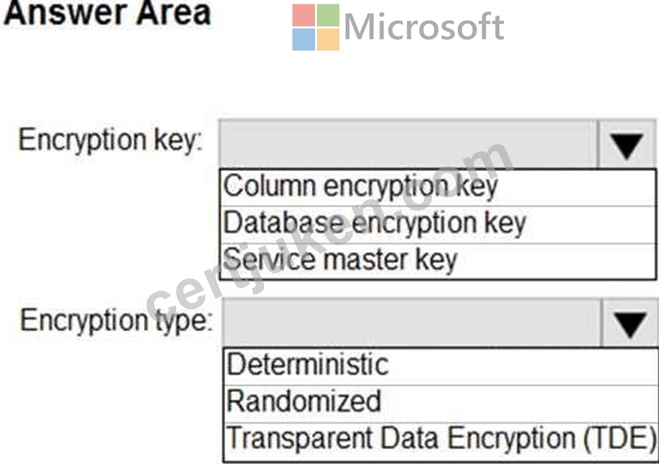Click the blue square of Microsoft logo
Screen dimensions: 659x464
(x=303, y=40)
